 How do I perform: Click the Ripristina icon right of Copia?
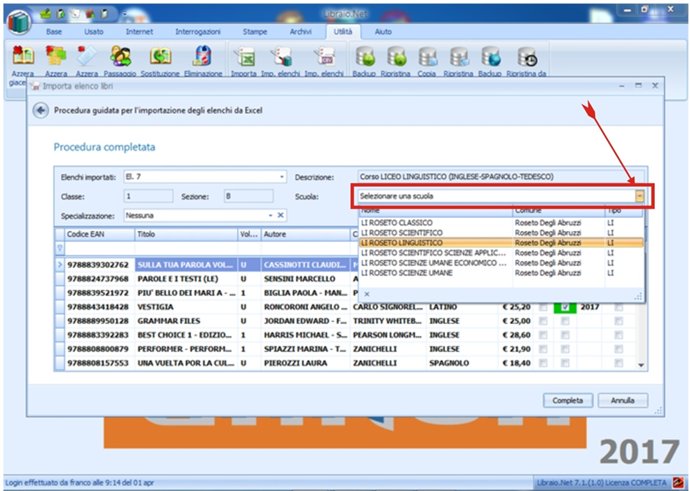[459, 57]
